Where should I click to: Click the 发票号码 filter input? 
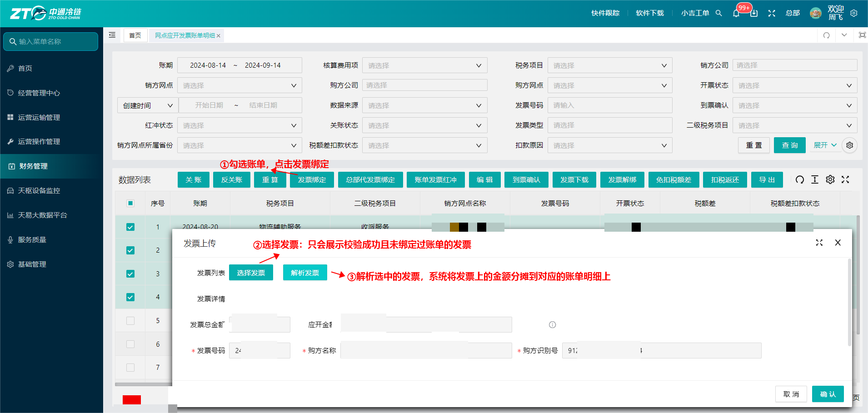(x=610, y=105)
